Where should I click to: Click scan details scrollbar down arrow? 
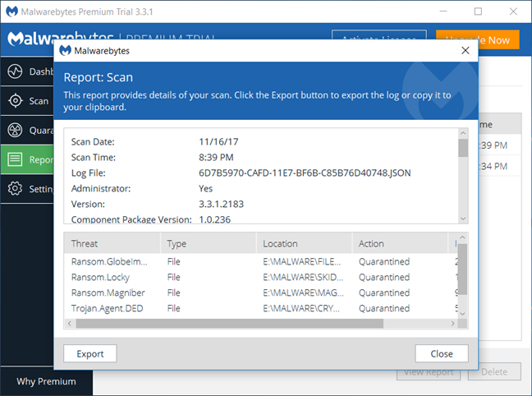463,219
